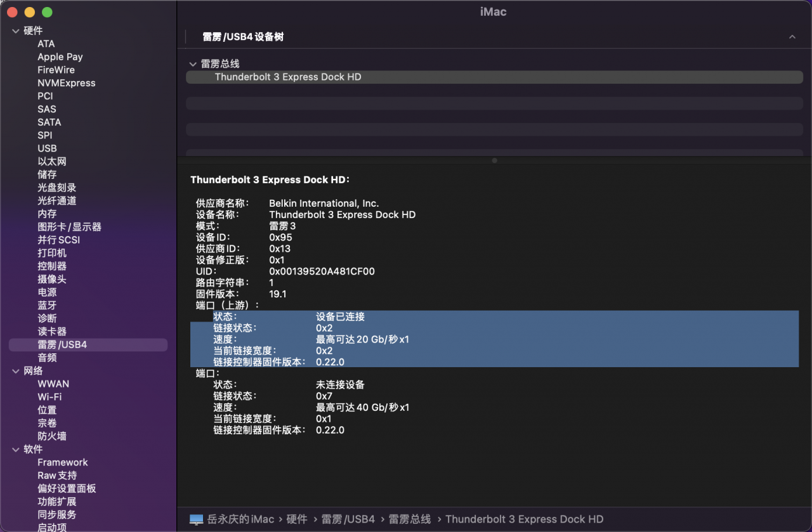The width and height of the screenshot is (812, 532).
Task: Select SAS in the sidebar
Action: click(x=47, y=109)
